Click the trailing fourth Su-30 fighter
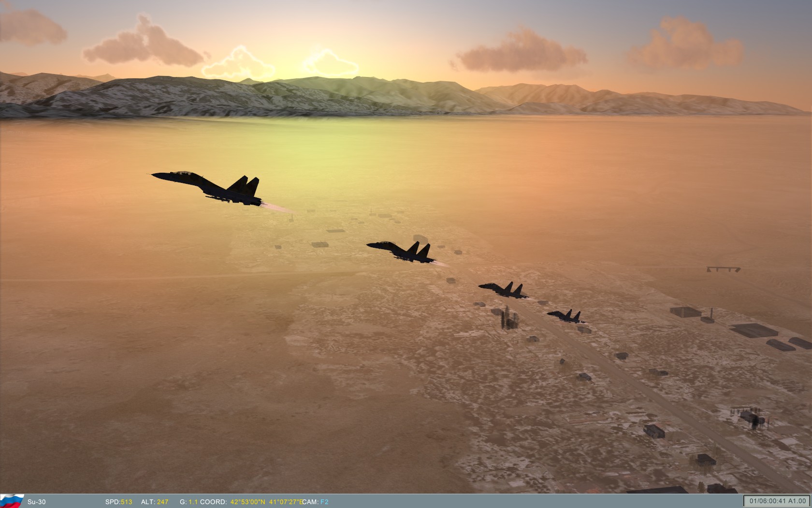The width and height of the screenshot is (812, 508). pos(567,316)
